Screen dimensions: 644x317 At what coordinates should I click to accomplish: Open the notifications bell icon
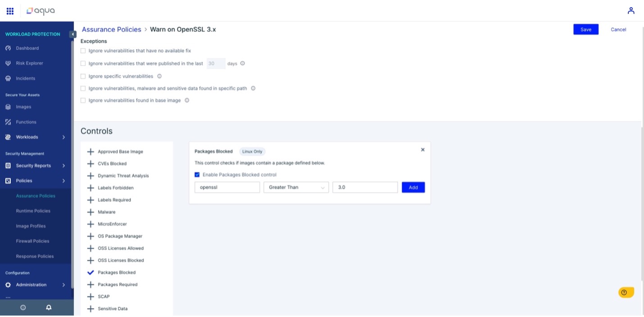tap(49, 308)
